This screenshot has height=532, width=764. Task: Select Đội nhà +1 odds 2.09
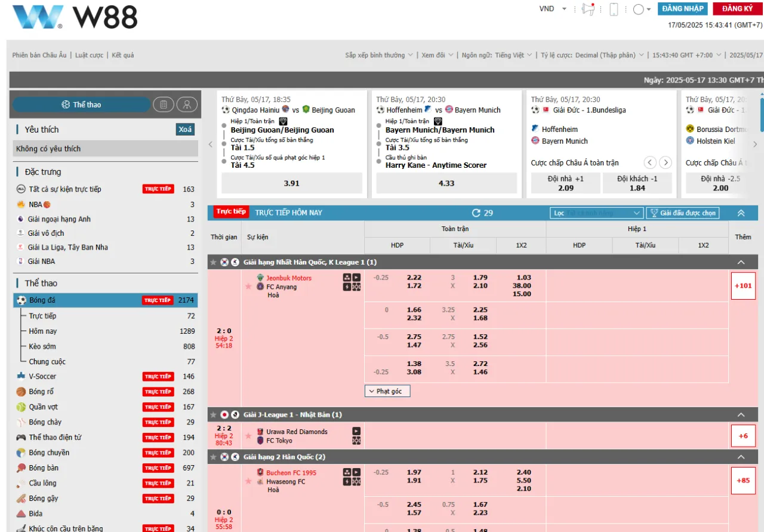coord(566,183)
